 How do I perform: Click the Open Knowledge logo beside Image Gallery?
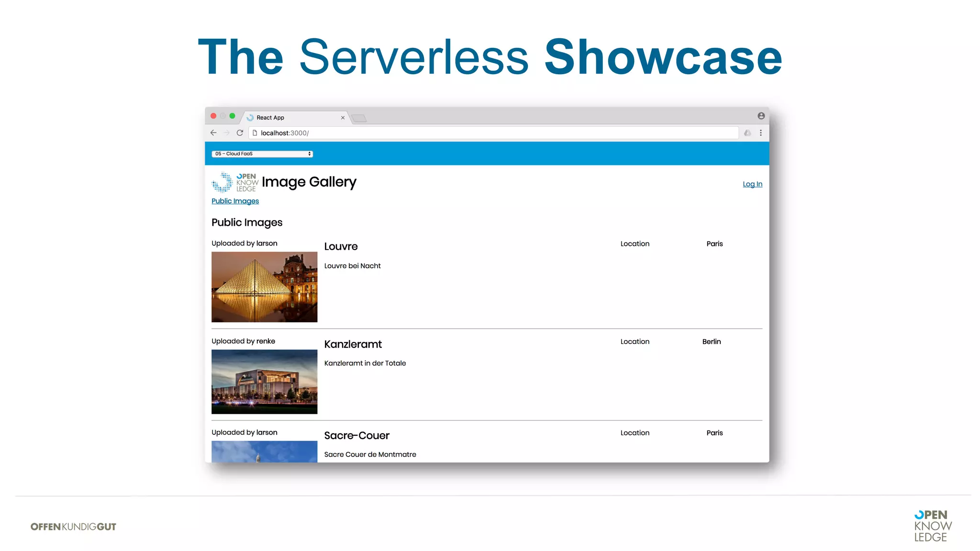pos(235,182)
